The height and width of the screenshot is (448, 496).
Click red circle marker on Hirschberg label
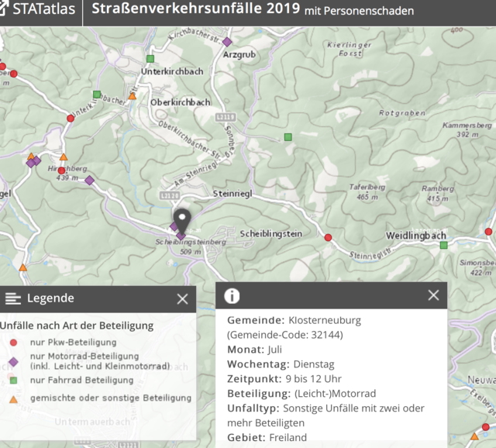point(62,171)
